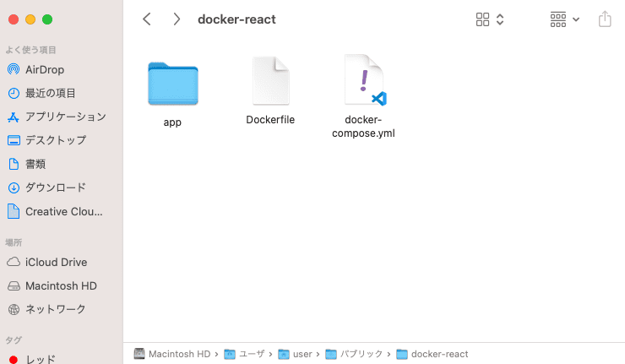The height and width of the screenshot is (364, 625).
Task: Select デスクトップ in the sidebar
Action: [x=55, y=140]
